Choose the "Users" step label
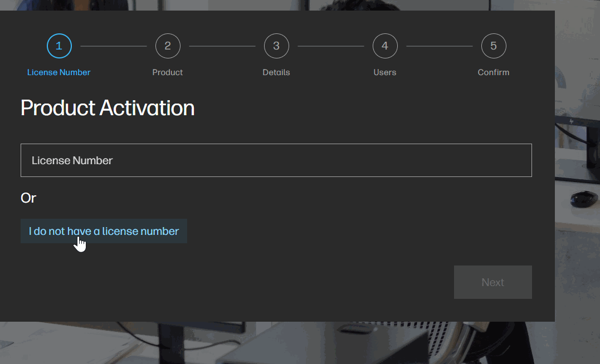600x364 pixels. pyautogui.click(x=385, y=72)
